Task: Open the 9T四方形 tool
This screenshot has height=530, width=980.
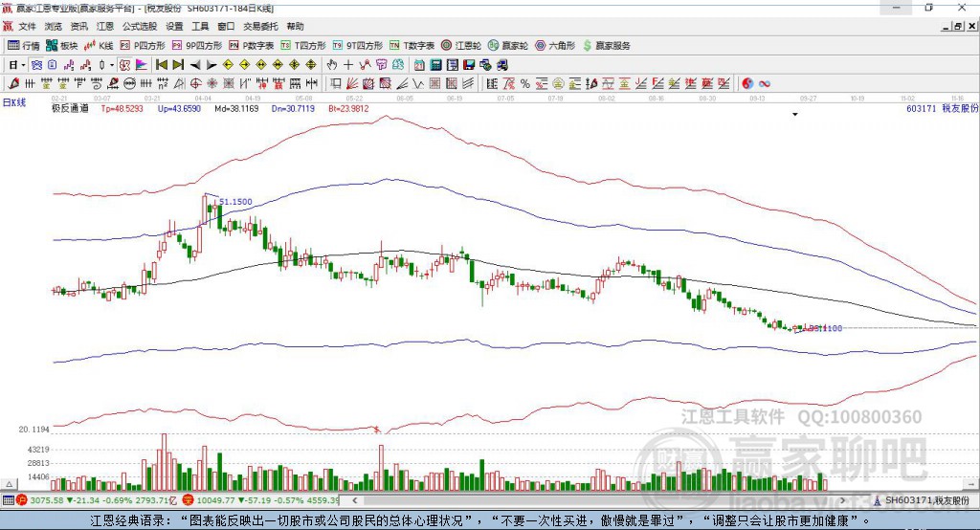Action: (358, 46)
